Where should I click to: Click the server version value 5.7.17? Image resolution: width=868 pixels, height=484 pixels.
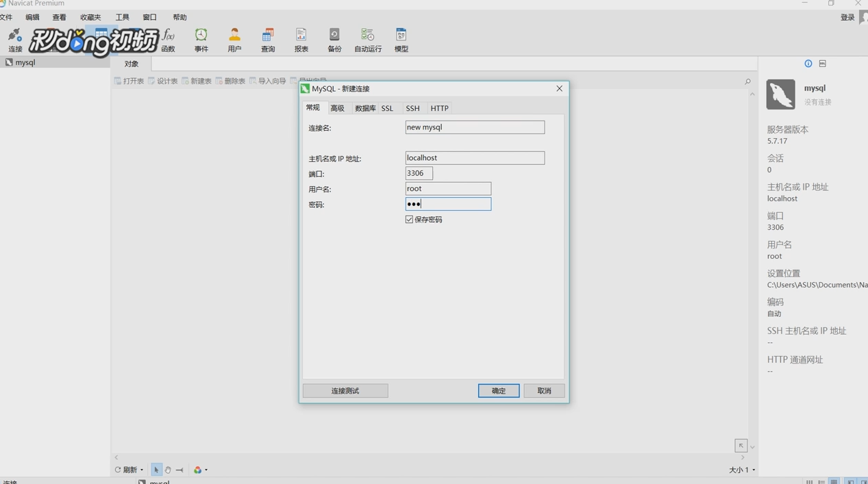pos(777,141)
